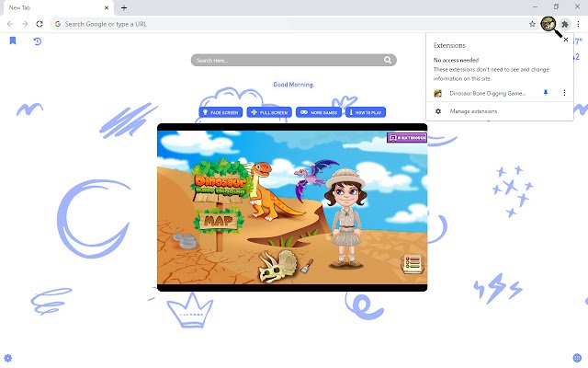
Task: Close the Extensions popup
Action: pyautogui.click(x=566, y=40)
